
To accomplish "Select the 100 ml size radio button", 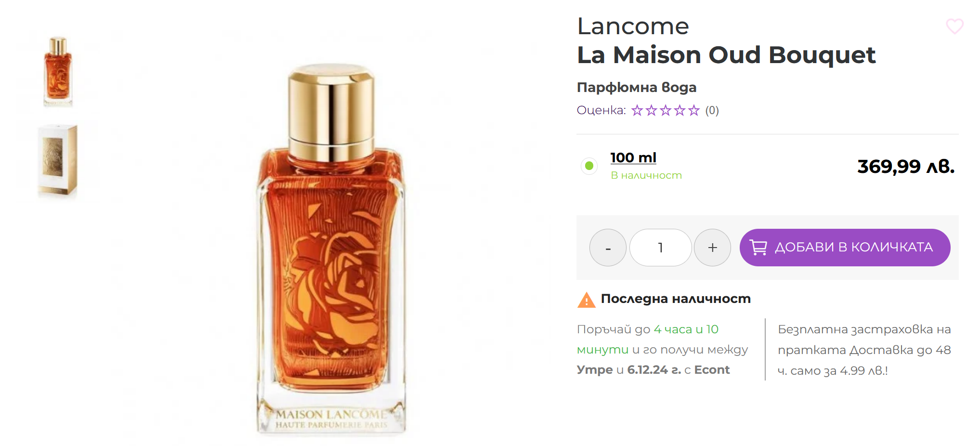I will point(589,166).
